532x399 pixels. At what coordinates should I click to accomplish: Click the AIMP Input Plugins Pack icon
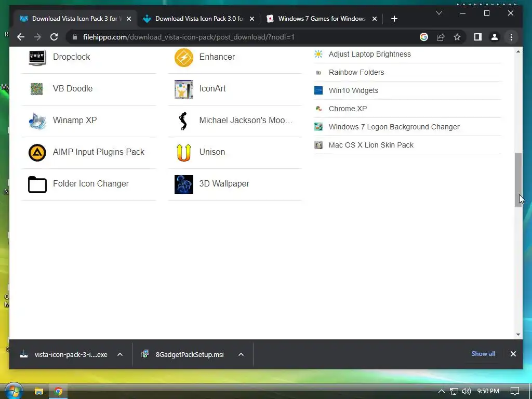(x=37, y=152)
